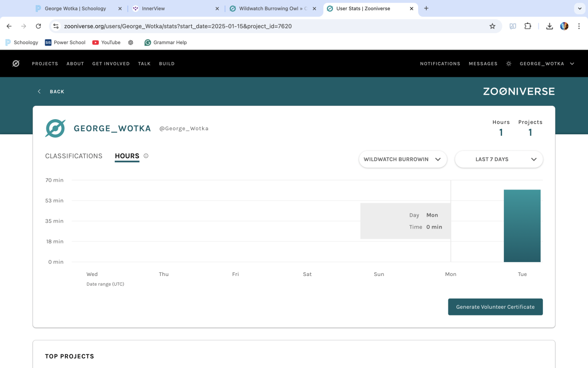Open the Build menu item
Image resolution: width=588 pixels, height=368 pixels.
pyautogui.click(x=167, y=63)
